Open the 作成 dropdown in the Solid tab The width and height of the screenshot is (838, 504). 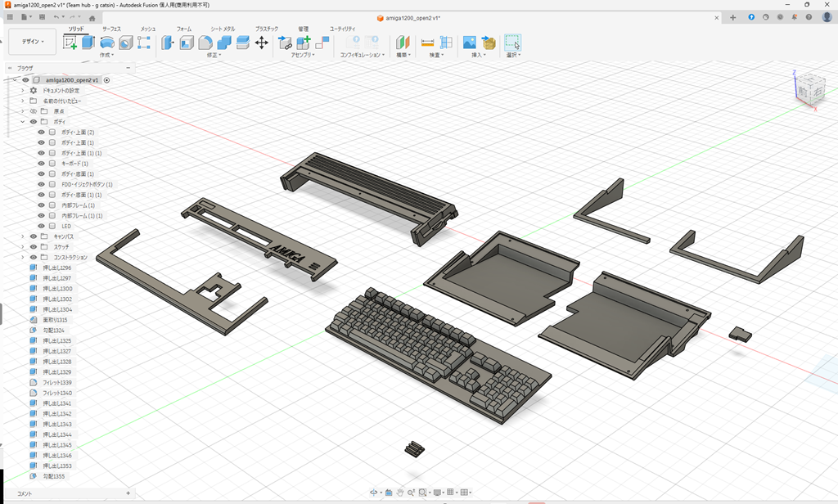point(107,53)
